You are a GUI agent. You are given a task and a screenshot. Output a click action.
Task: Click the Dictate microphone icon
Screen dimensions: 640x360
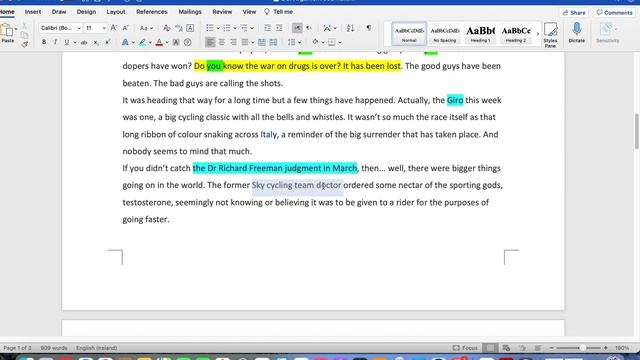pos(577,32)
